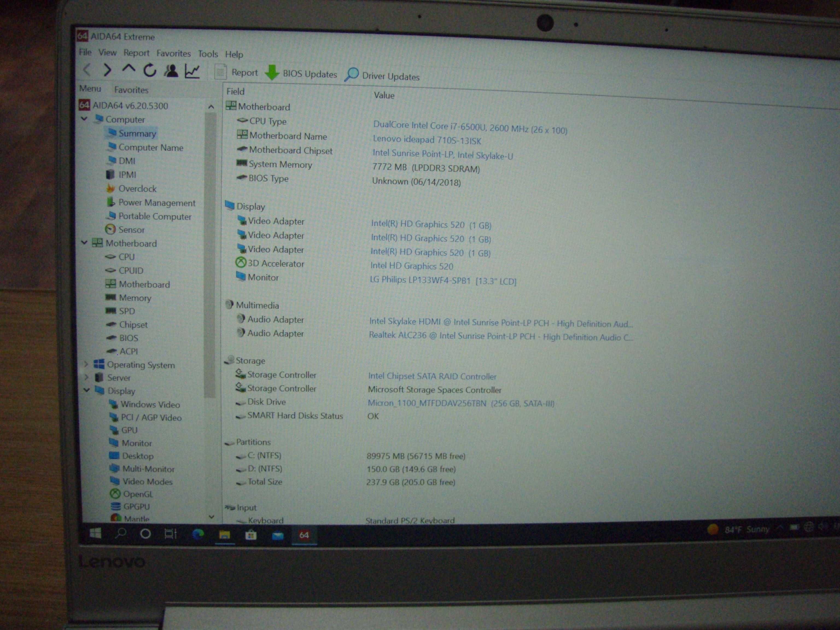
Task: Click the Value column header
Action: (384, 95)
